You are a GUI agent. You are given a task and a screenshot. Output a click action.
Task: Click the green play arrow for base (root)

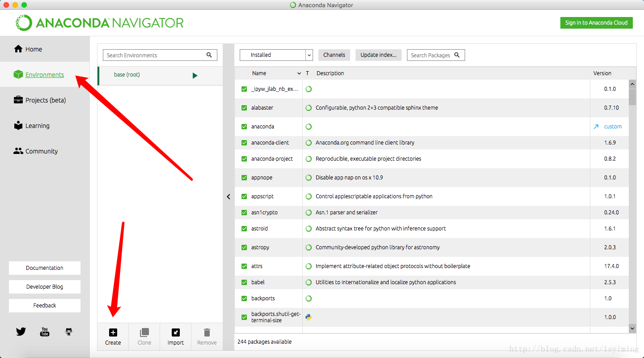tap(195, 76)
